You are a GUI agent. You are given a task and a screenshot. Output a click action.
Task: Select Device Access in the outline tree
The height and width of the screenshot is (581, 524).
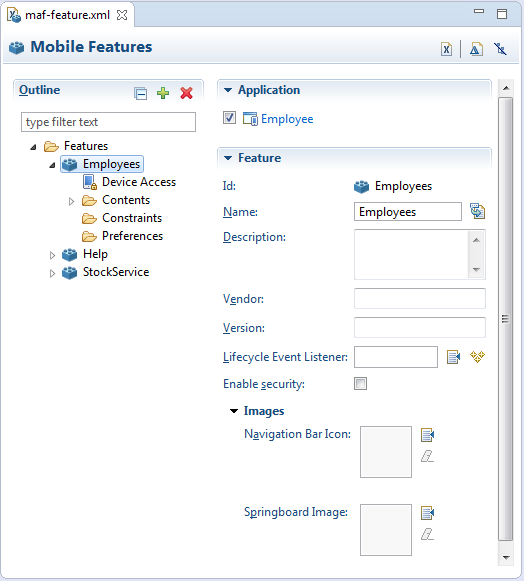[x=139, y=182]
